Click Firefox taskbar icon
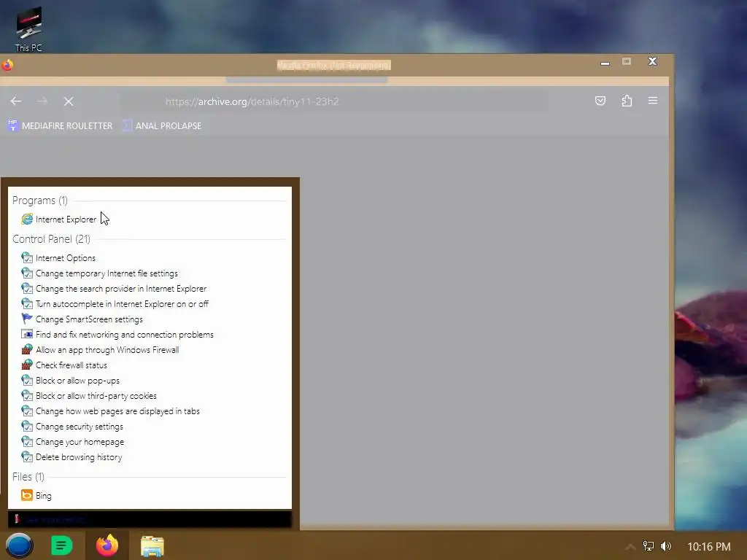Image resolution: width=747 pixels, height=560 pixels. pos(107,545)
